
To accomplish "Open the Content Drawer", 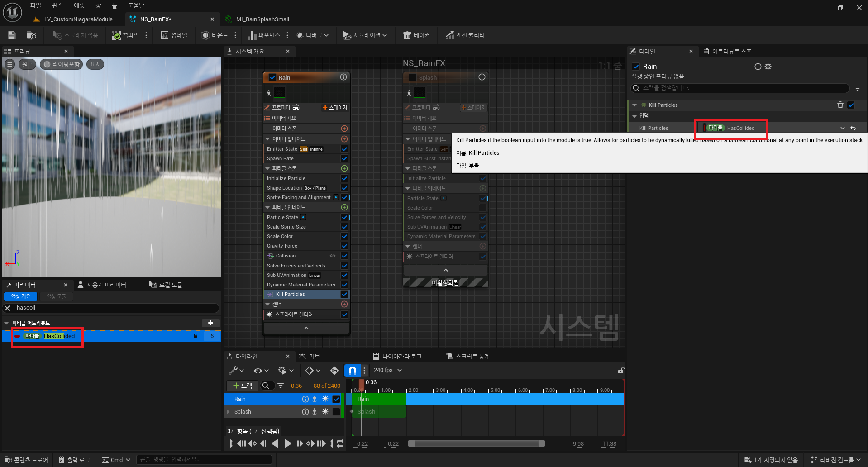I will tap(26, 460).
